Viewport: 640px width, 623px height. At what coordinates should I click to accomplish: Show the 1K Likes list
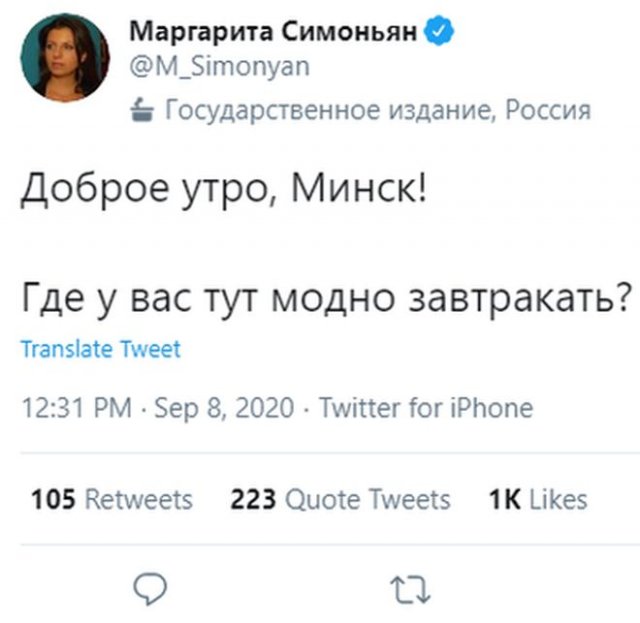(x=537, y=499)
